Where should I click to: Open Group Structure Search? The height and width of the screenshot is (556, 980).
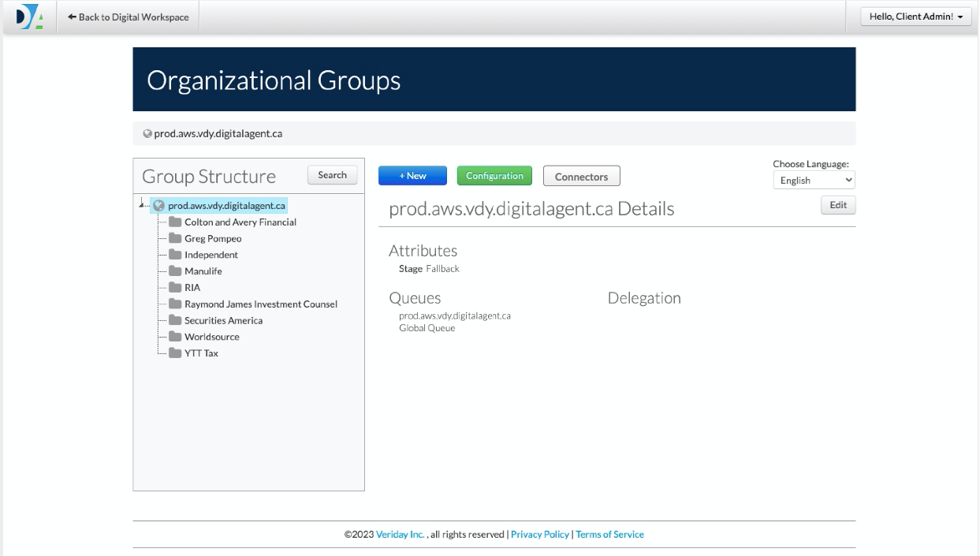pyautogui.click(x=332, y=175)
